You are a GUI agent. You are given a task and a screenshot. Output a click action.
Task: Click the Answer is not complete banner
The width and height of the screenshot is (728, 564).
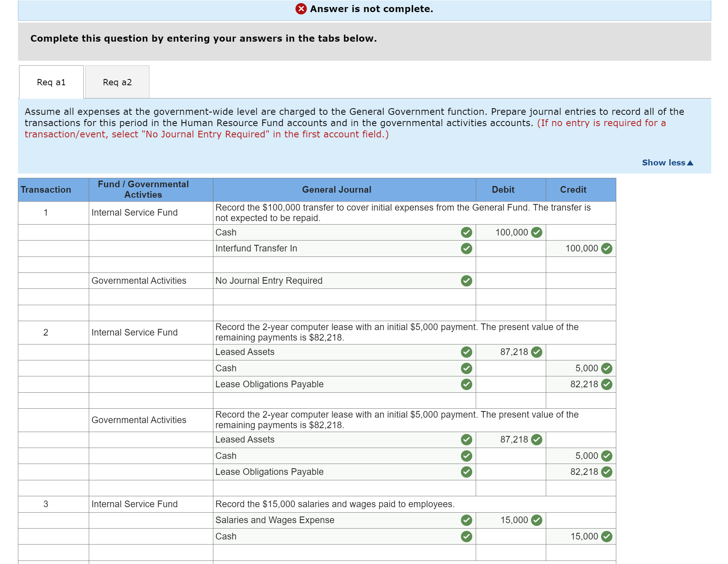click(370, 9)
